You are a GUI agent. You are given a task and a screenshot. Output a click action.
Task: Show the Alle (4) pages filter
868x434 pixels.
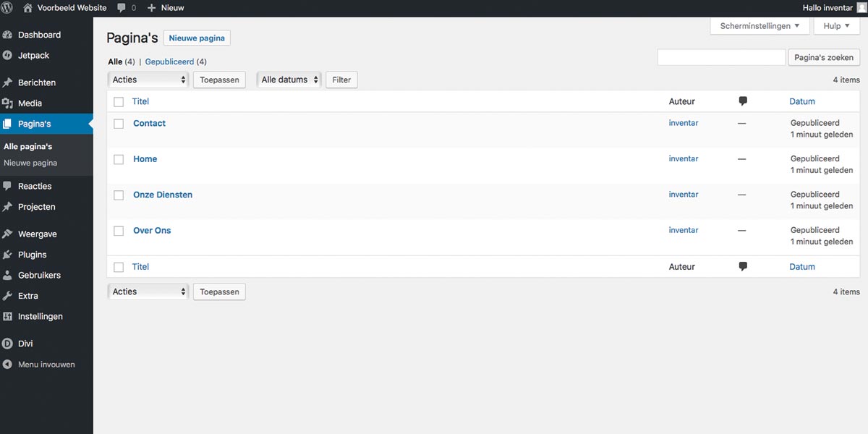coord(122,62)
